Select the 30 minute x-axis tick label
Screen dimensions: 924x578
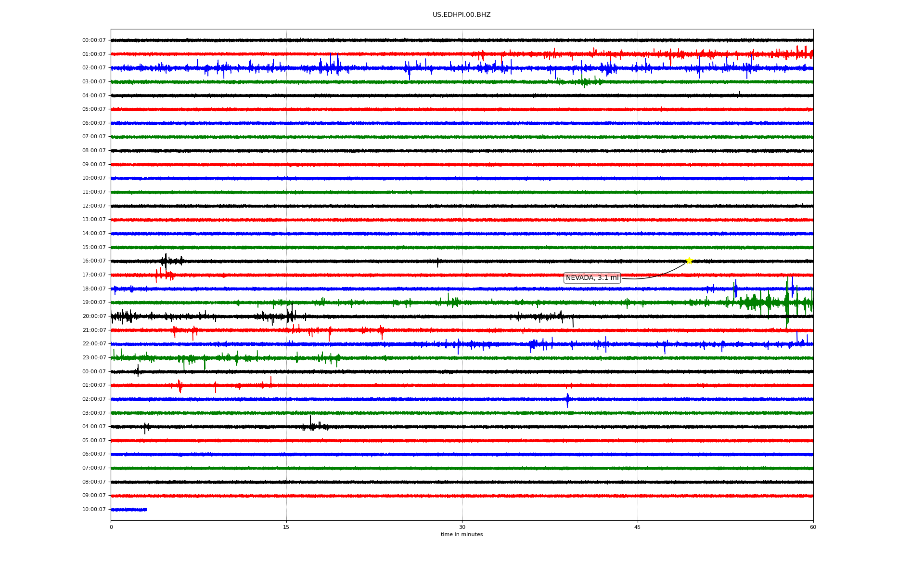(462, 527)
